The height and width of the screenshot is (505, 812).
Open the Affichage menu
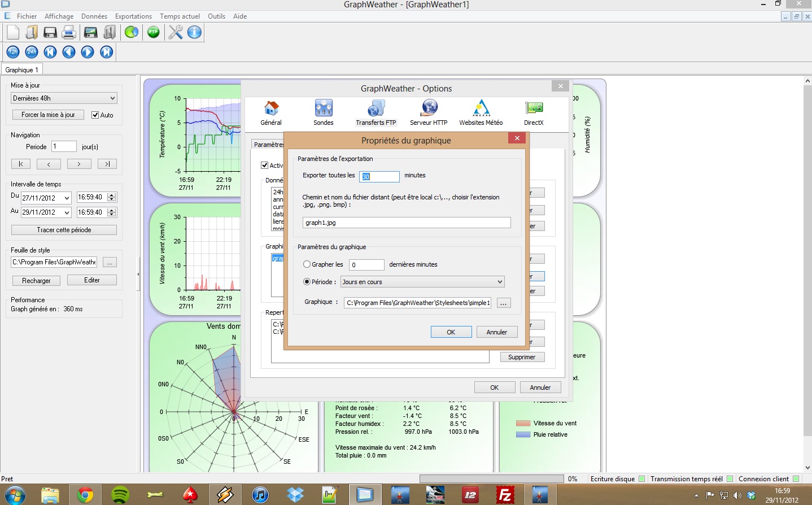click(59, 16)
